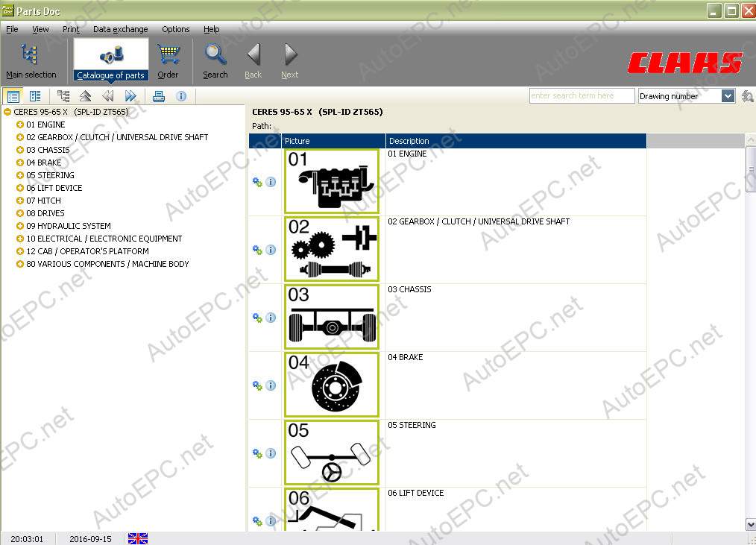The width and height of the screenshot is (756, 545).
Task: Click the 04 brake disc thumbnail
Action: tap(332, 385)
